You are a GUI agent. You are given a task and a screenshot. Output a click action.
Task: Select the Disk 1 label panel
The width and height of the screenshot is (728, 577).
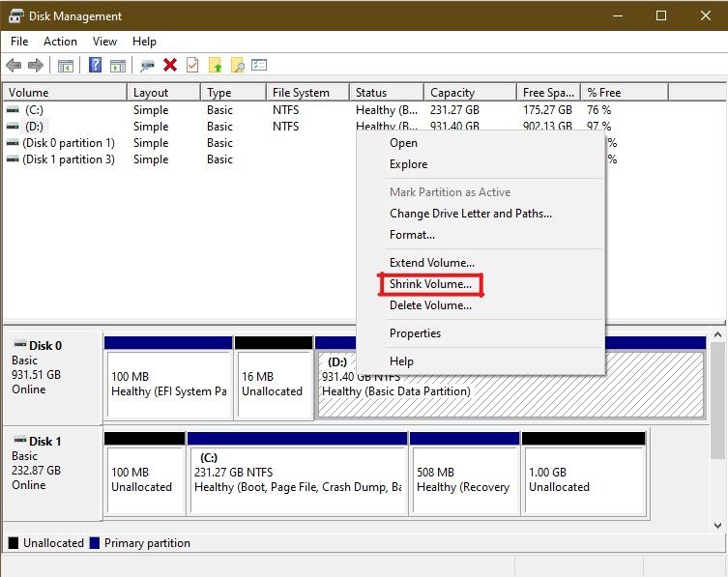click(52, 473)
